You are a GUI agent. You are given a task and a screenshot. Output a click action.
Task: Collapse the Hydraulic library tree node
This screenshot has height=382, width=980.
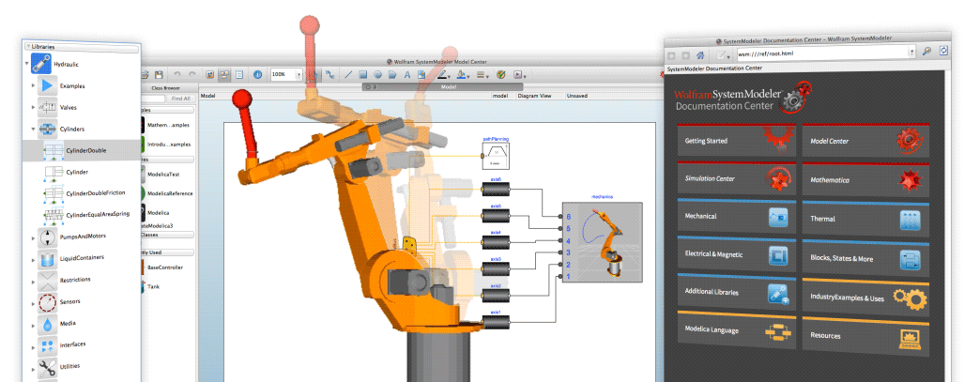point(27,63)
